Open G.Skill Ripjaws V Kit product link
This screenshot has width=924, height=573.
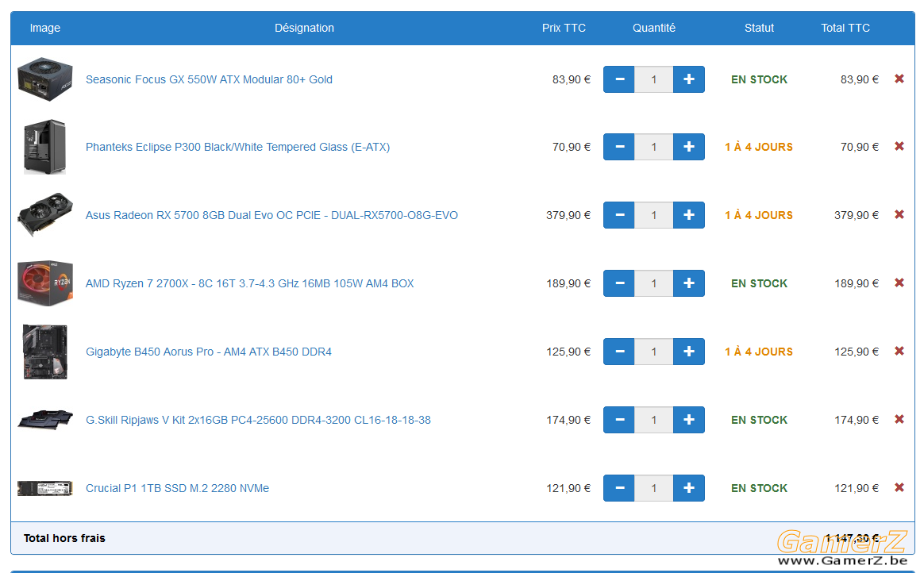pyautogui.click(x=258, y=420)
